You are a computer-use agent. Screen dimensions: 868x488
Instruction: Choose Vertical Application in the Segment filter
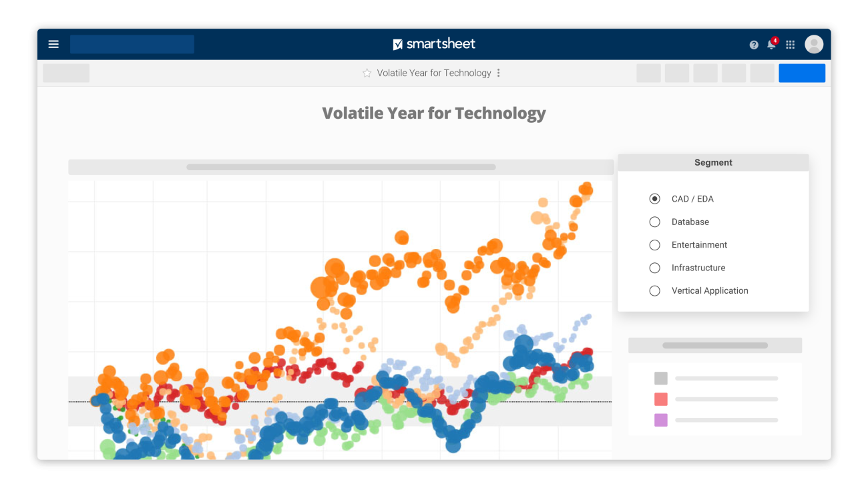click(x=654, y=290)
